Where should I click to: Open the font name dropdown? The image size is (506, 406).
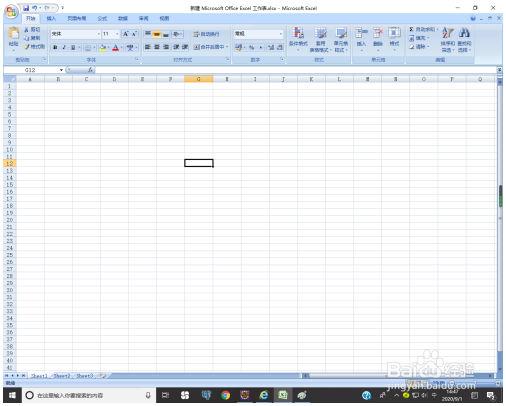98,34
